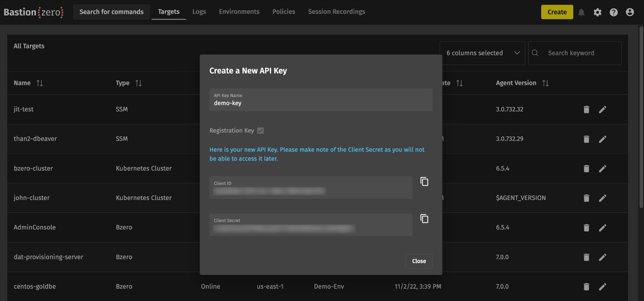Copy the Client Secret value

[x=424, y=219]
